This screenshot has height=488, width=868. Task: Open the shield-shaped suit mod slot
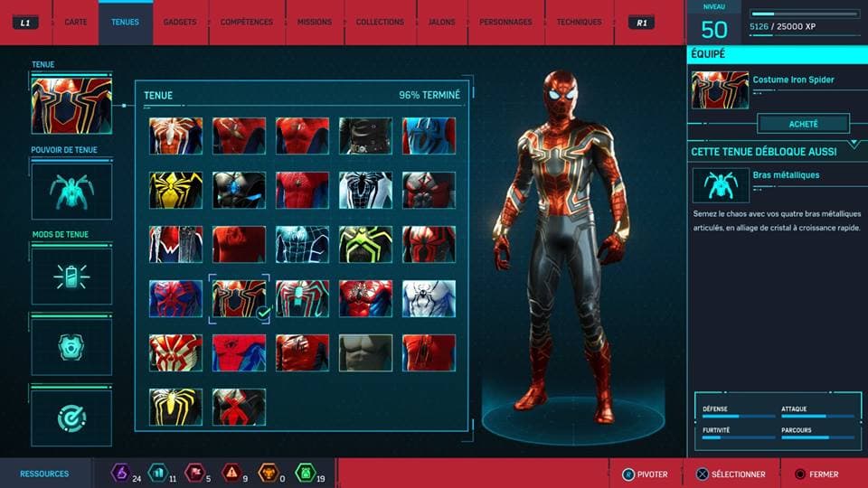[71, 347]
